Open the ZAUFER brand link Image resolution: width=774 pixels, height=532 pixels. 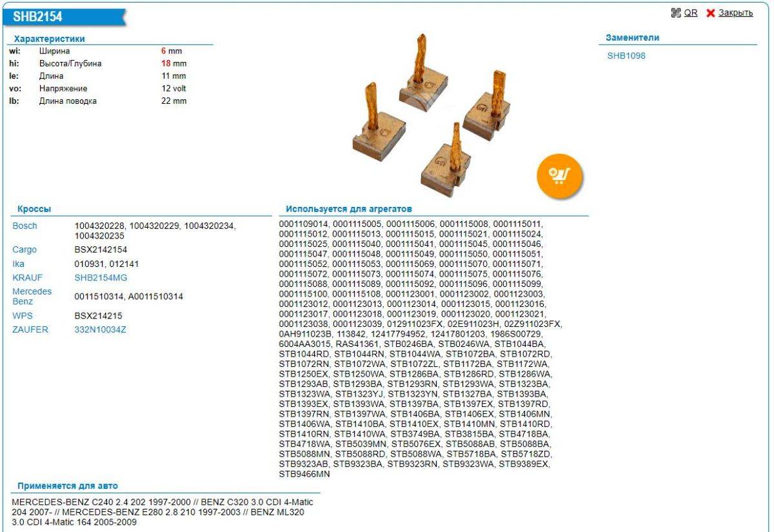tap(30, 330)
